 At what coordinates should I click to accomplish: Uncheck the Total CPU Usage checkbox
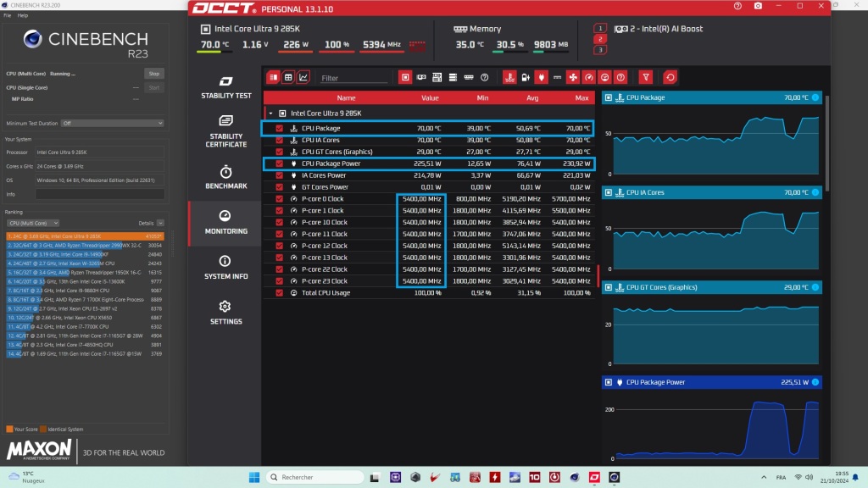coord(279,292)
